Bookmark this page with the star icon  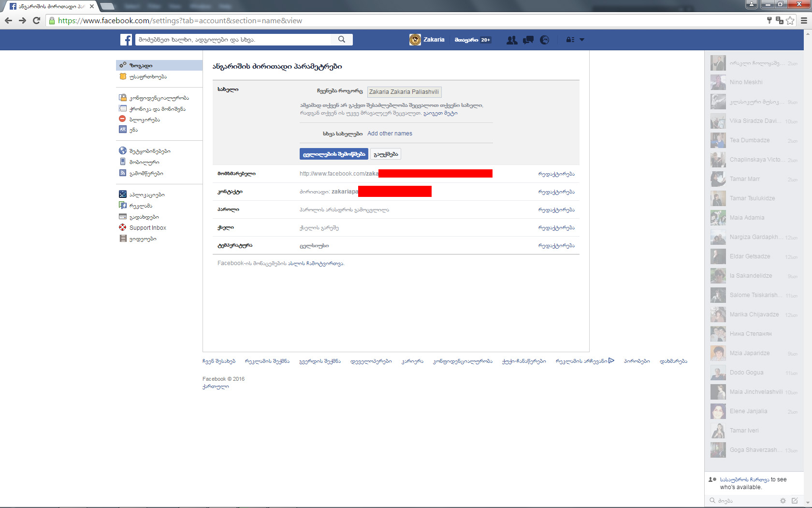point(790,20)
